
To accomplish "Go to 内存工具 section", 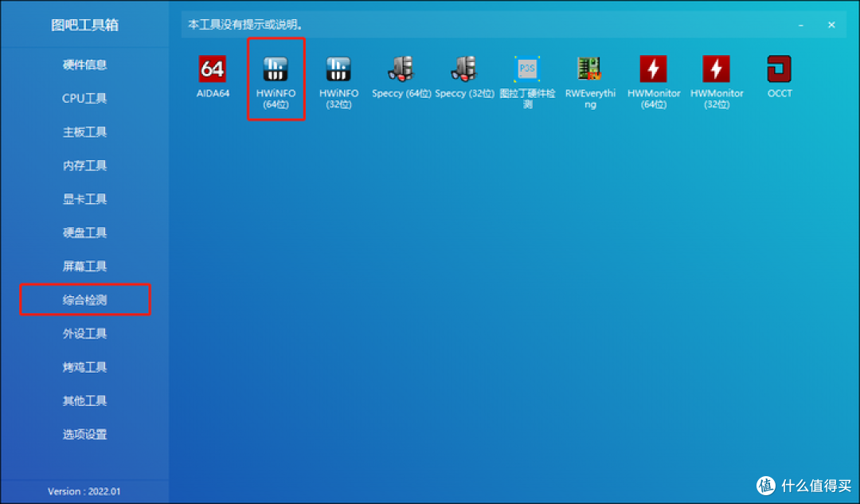I will pos(84,165).
